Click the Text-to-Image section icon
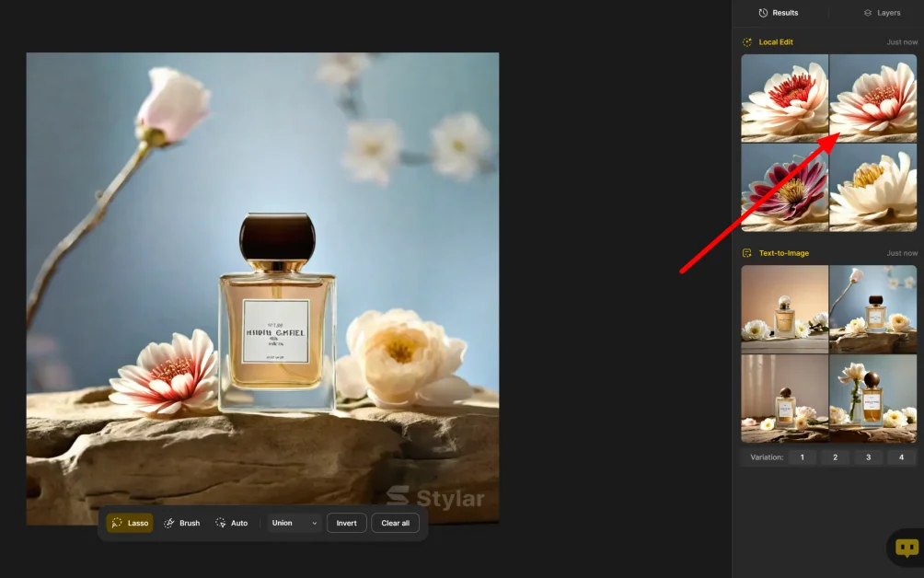 (747, 253)
